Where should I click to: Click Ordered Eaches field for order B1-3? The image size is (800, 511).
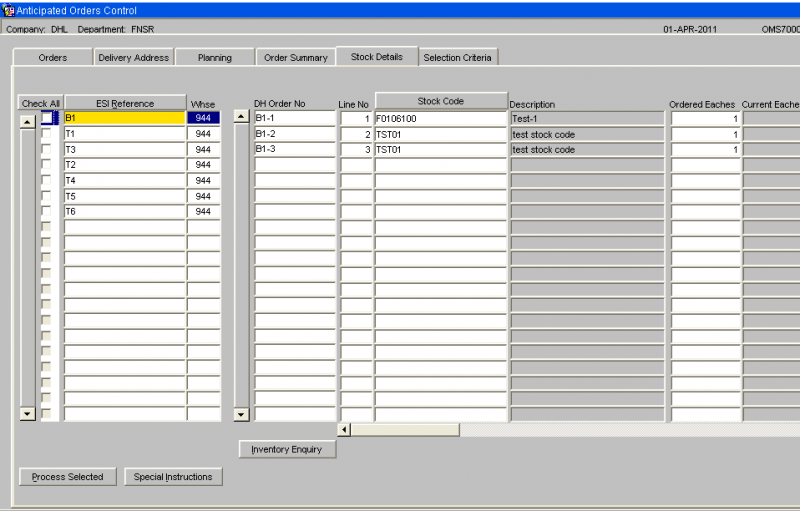[706, 149]
